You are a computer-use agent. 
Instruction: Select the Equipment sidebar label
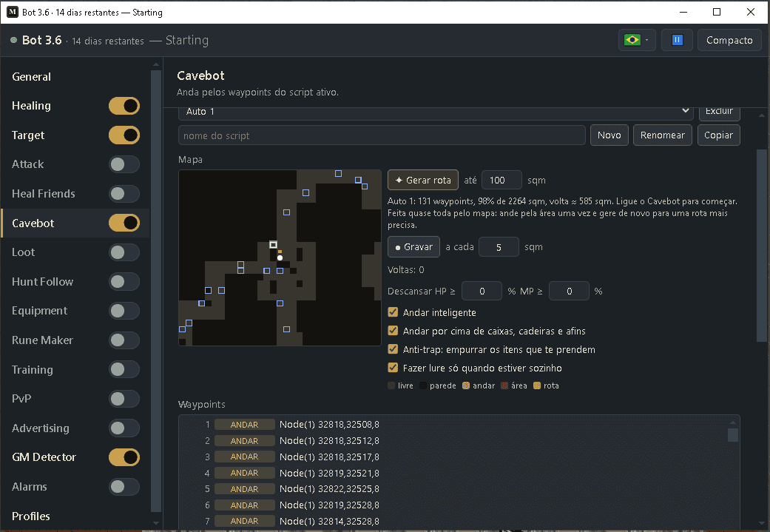(x=40, y=311)
